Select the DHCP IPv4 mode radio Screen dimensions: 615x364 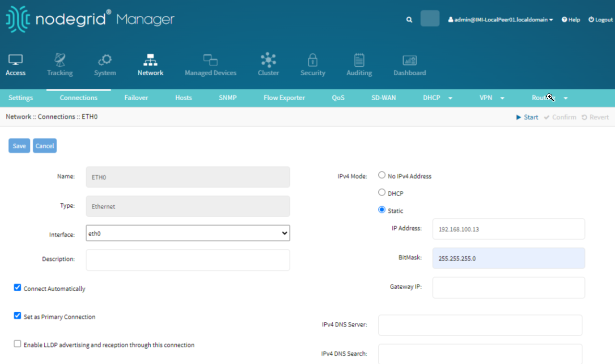(382, 192)
